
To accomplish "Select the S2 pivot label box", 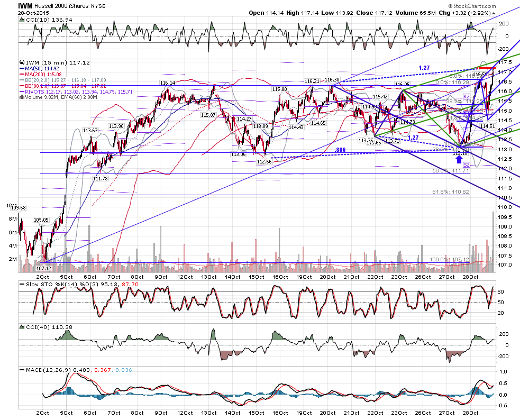I will tap(467, 165).
